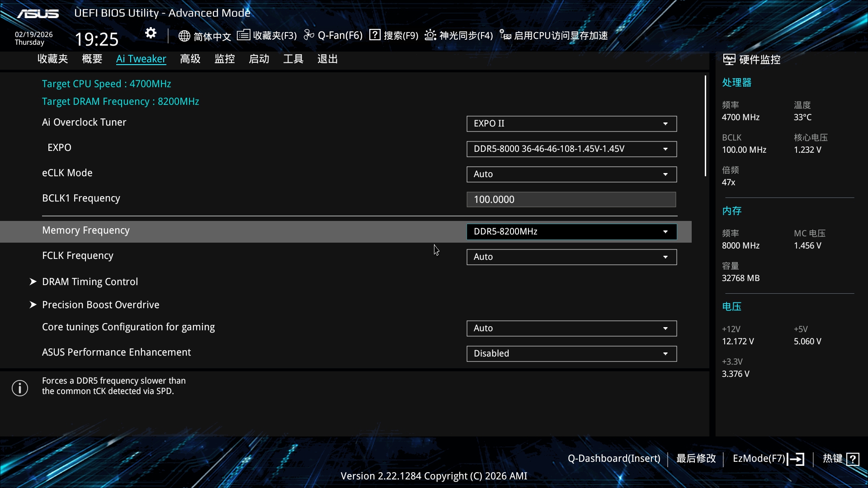Screen dimensions: 868x488
Task: Switch to the 启动 tab
Action: (259, 59)
